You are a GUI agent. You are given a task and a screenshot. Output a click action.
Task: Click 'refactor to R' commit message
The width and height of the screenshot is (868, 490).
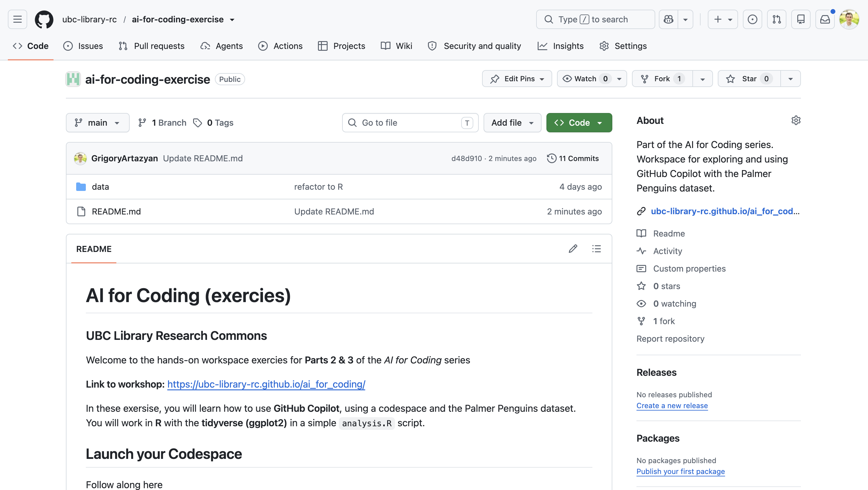pyautogui.click(x=319, y=187)
